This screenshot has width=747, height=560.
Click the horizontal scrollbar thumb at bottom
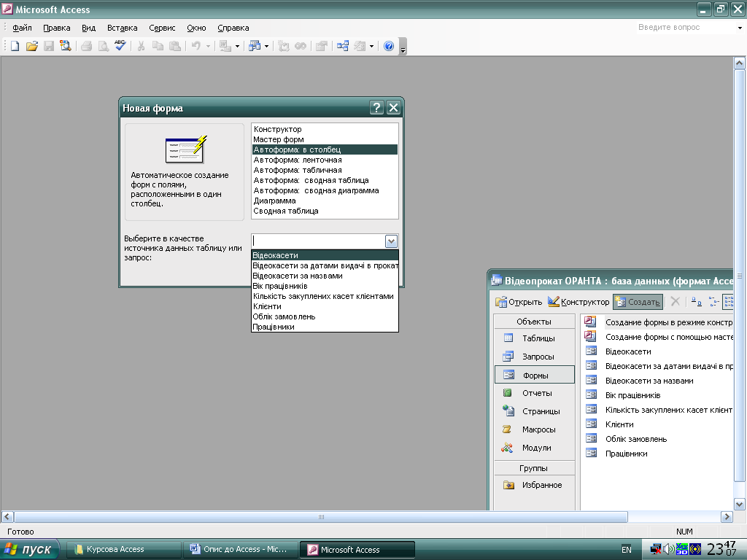point(321,517)
